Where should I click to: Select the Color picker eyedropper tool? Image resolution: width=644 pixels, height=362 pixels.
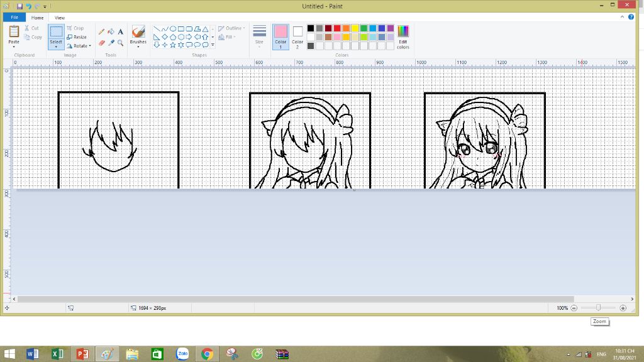(111, 43)
